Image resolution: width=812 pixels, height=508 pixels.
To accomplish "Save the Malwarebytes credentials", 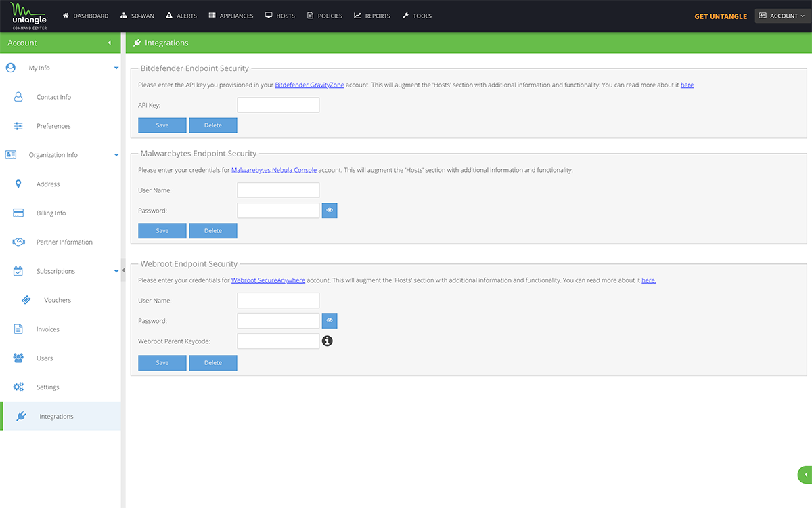I will [162, 231].
